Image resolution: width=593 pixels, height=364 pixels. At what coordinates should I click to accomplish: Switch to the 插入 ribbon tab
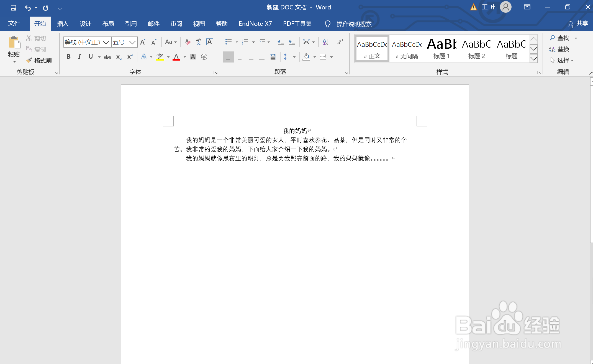62,24
